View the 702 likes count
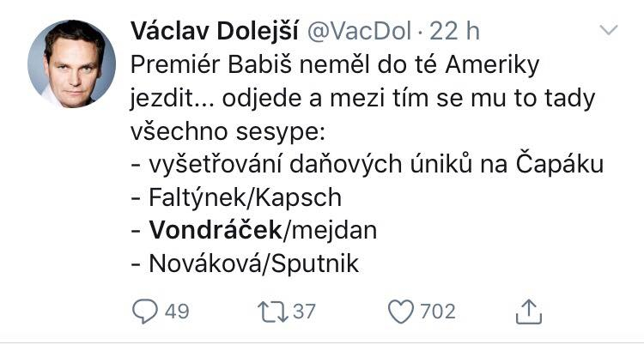This screenshot has width=644, height=345. point(438,312)
